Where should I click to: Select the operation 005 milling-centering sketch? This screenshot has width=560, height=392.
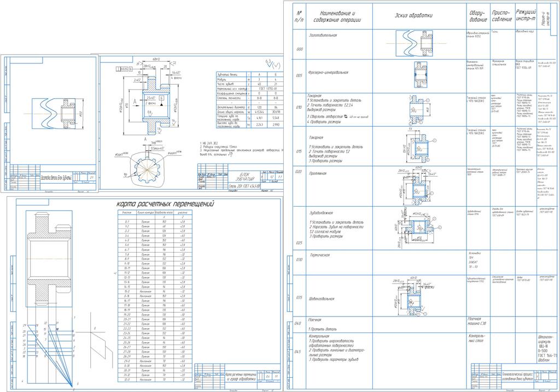click(x=419, y=73)
